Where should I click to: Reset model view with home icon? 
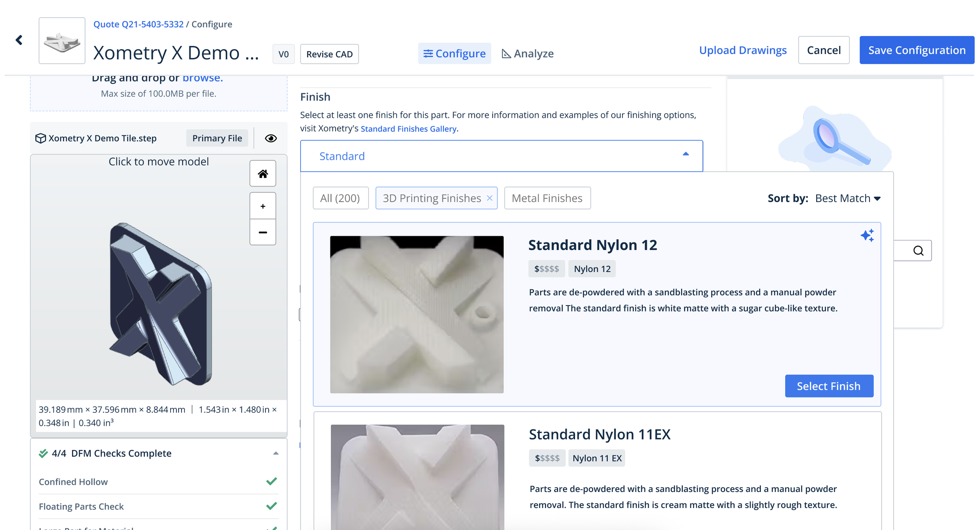(x=263, y=174)
